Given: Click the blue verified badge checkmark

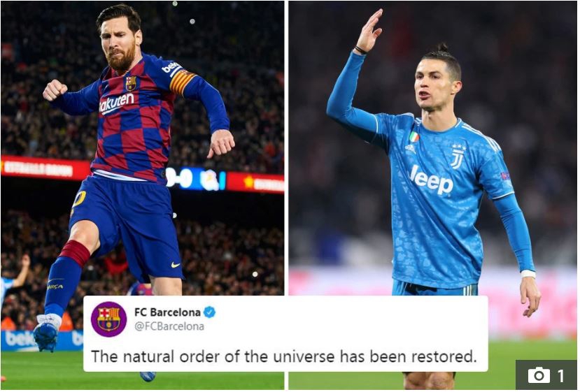Looking at the screenshot, I should tap(210, 312).
